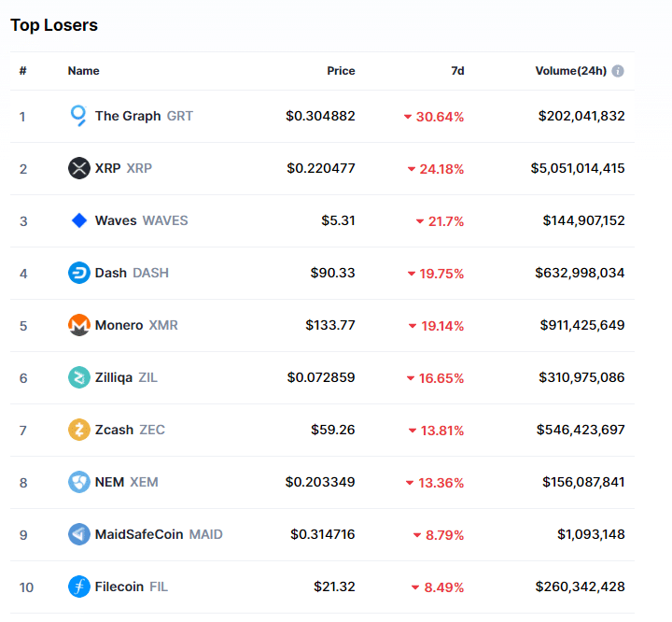This screenshot has width=672, height=622.
Task: Sort table by Price column header
Action: click(341, 71)
